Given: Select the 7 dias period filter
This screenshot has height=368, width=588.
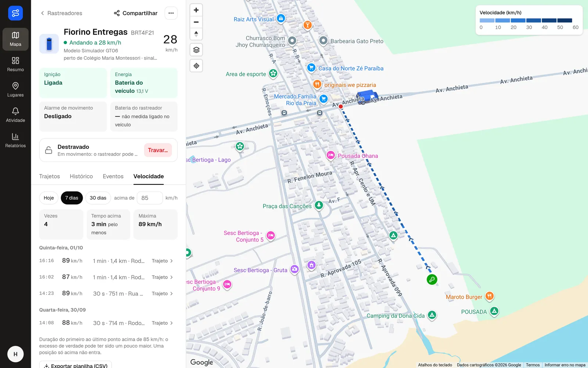Looking at the screenshot, I should [x=72, y=198].
